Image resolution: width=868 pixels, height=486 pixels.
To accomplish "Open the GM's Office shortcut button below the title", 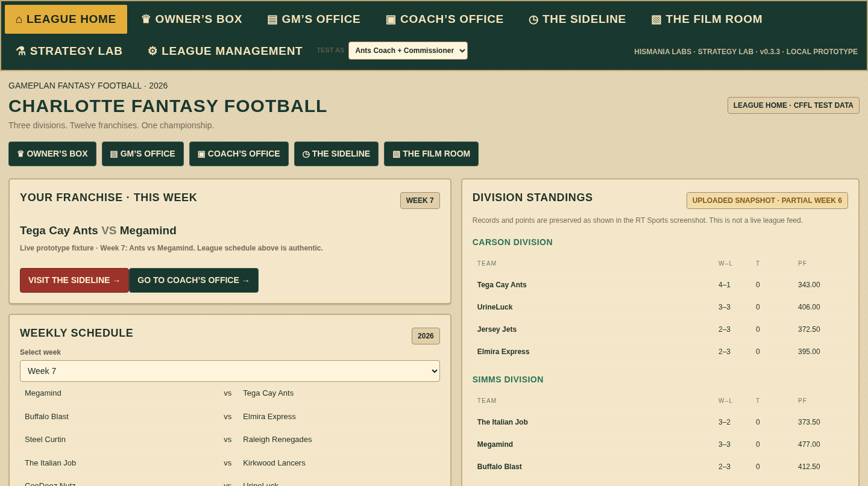I will (143, 154).
